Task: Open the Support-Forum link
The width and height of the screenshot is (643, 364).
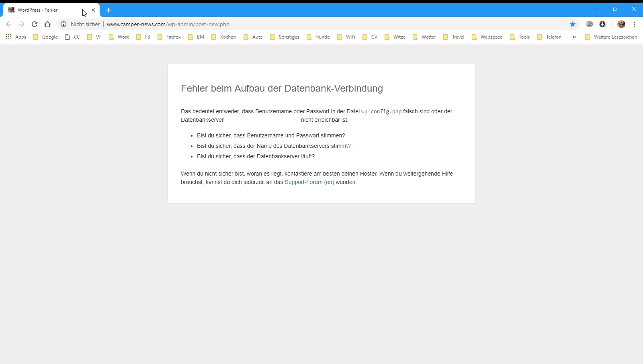Action: (x=303, y=182)
